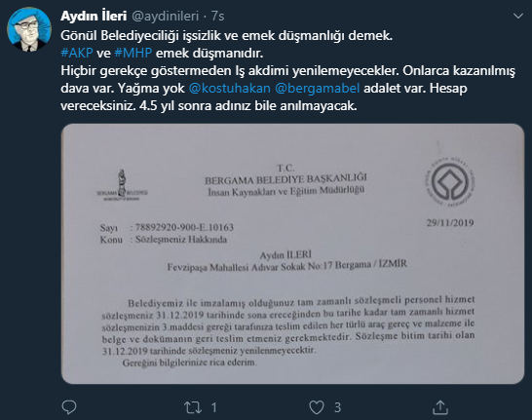Click the retweet arrows icon
The width and height of the screenshot is (532, 420).
[193, 407]
